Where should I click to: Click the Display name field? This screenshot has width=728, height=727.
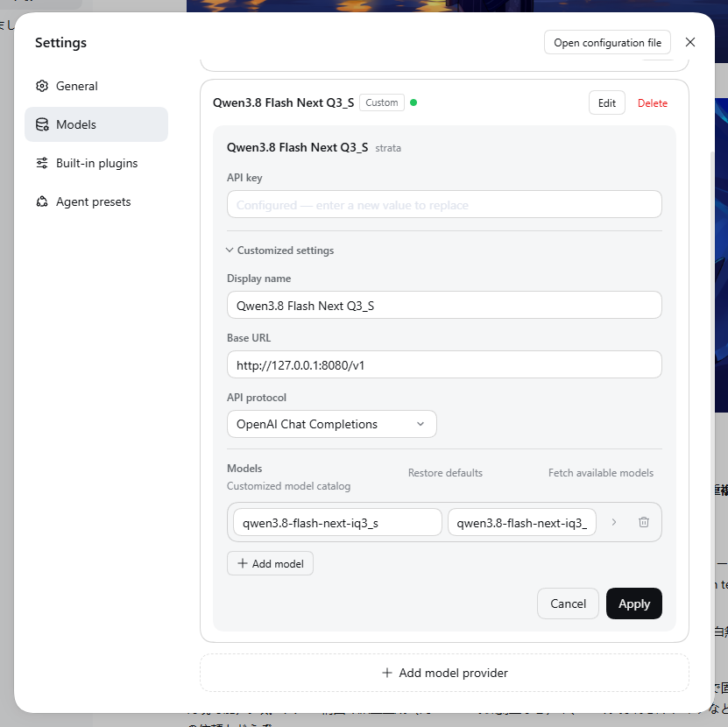(x=444, y=305)
